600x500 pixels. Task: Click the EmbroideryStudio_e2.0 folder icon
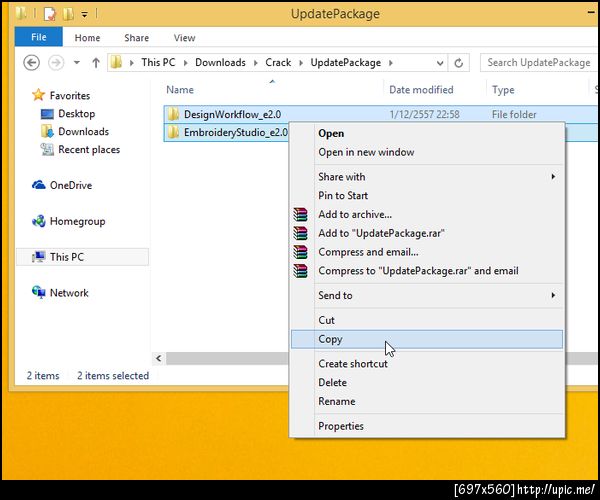[x=173, y=132]
